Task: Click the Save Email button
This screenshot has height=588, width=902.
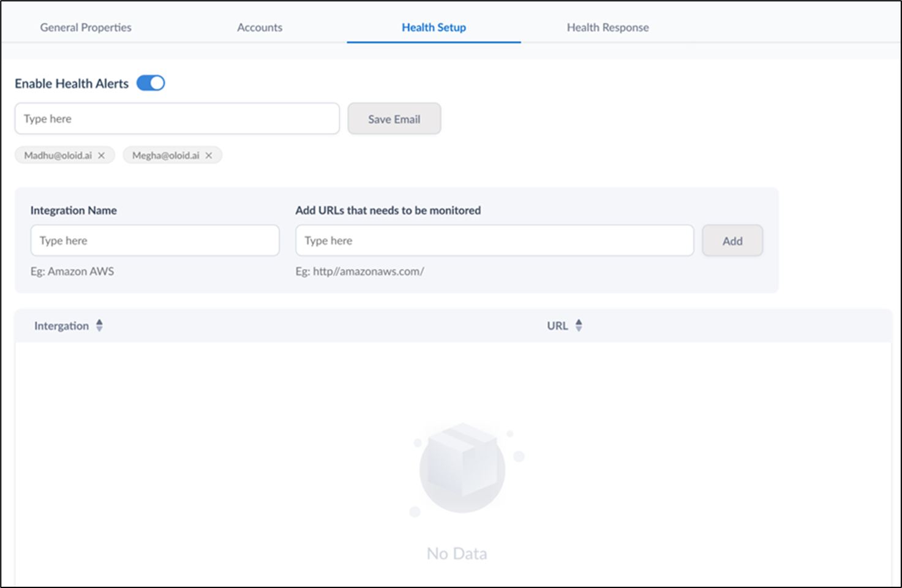Action: (394, 119)
